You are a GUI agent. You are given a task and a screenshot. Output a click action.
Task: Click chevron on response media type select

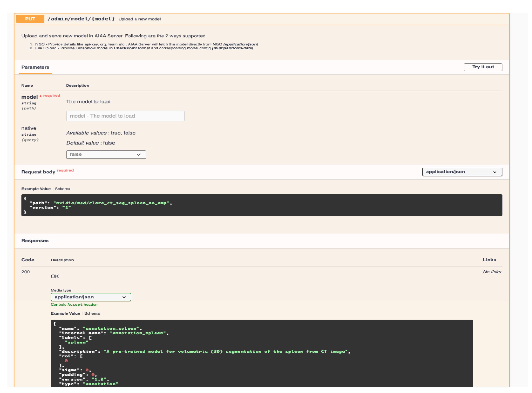tap(124, 297)
